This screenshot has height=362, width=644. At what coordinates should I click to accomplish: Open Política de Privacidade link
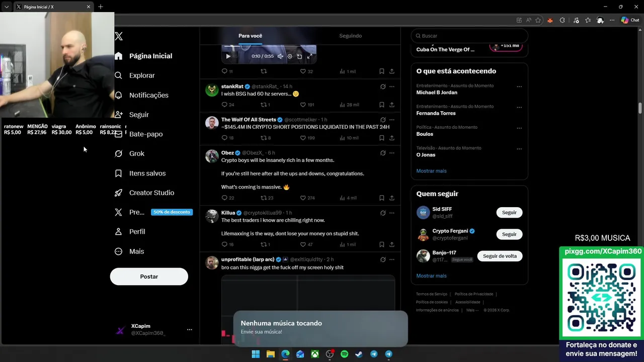point(473,294)
